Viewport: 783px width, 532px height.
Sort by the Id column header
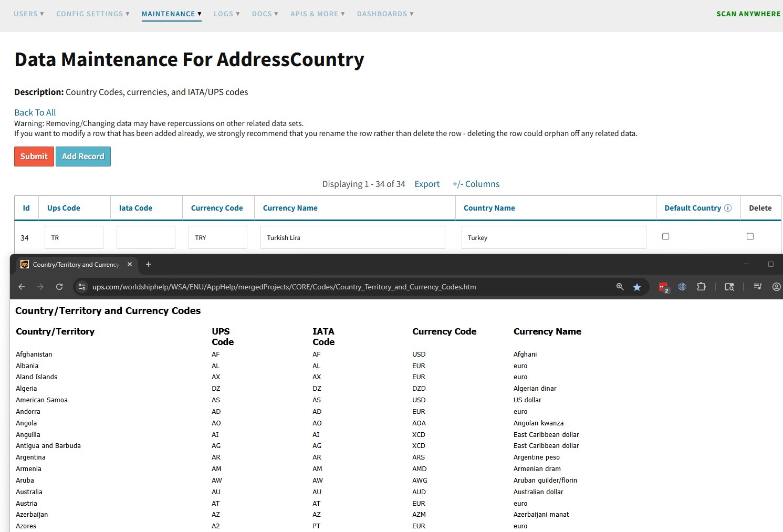(26, 208)
